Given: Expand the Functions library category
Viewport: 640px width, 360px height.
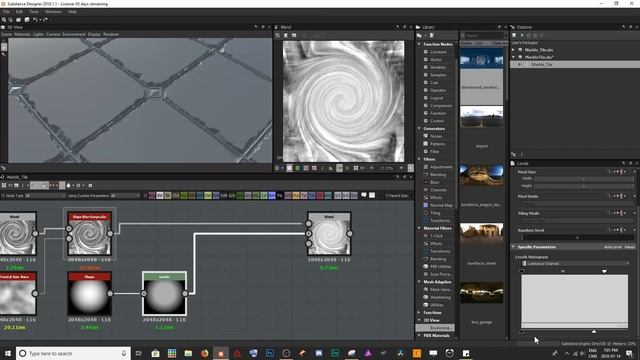Looking at the screenshot, I should click(419, 313).
